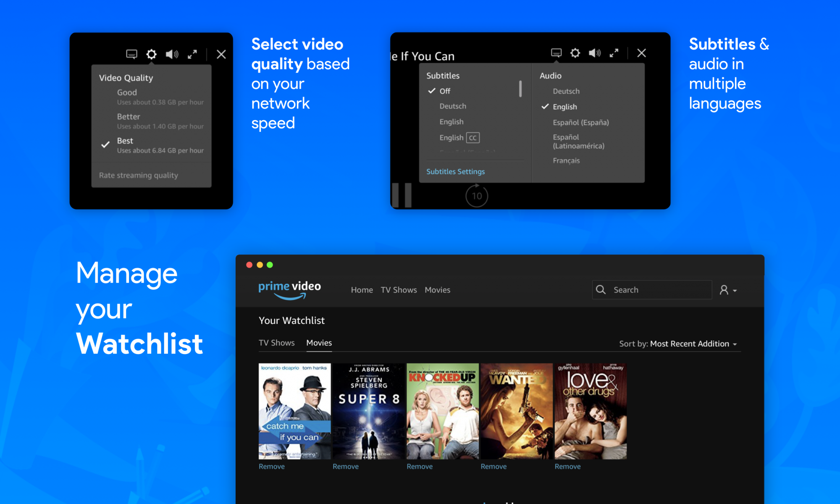The height and width of the screenshot is (504, 840).
Task: Open Catch Me If You Can poster
Action: coord(295,411)
